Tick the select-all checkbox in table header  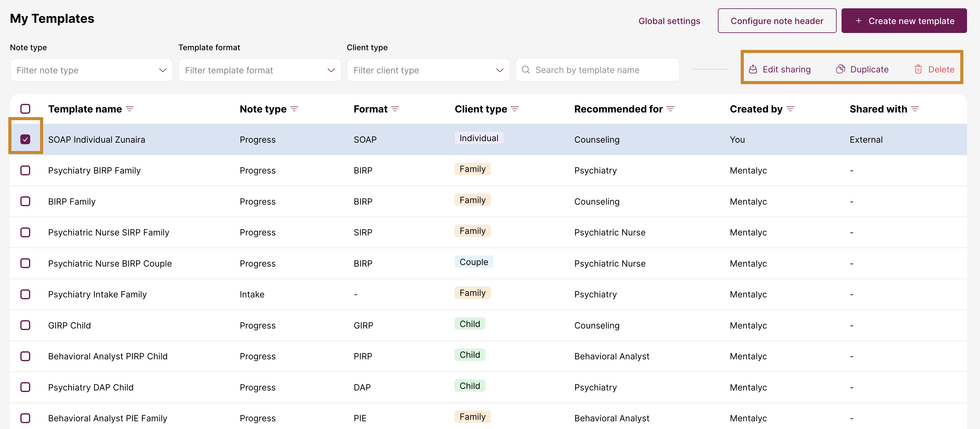(26, 109)
